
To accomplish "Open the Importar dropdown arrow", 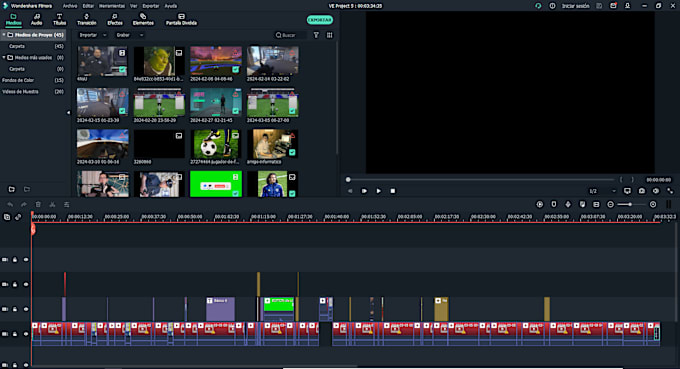I will pyautogui.click(x=105, y=35).
